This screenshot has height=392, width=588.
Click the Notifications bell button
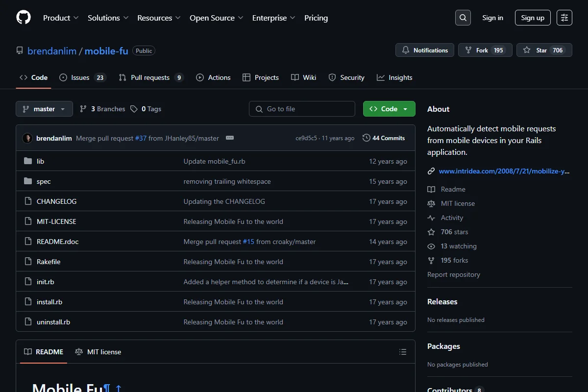(x=425, y=50)
